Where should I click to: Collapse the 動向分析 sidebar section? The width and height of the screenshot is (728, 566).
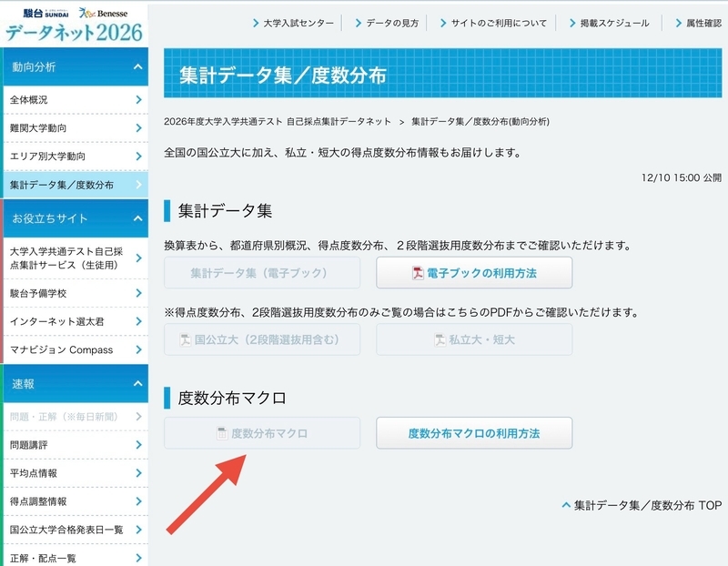click(76, 66)
